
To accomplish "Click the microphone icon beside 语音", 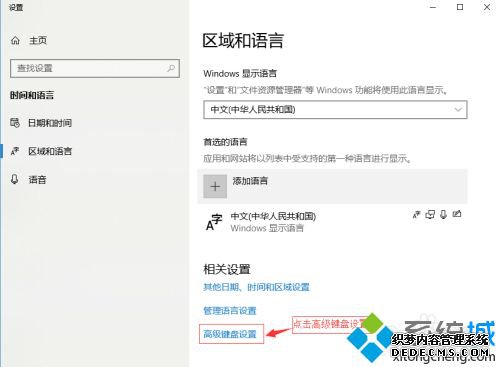I will (x=14, y=179).
